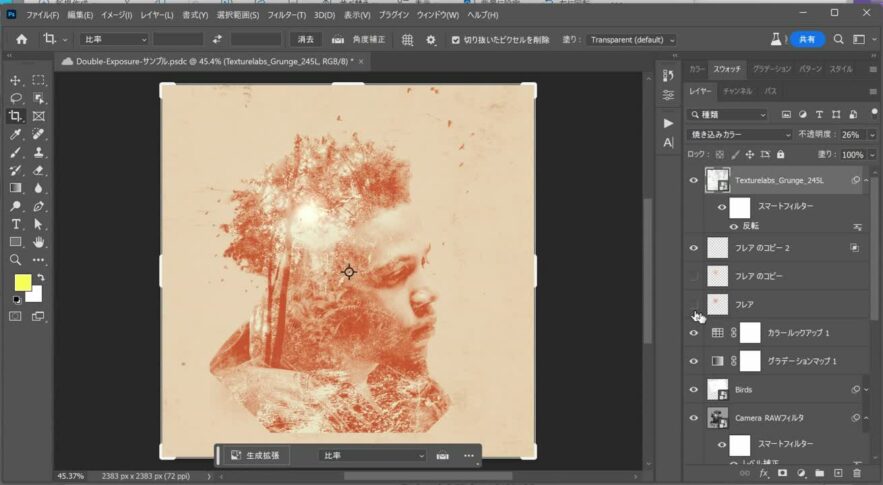883x485 pixels.
Task: Open the fill 100% dropdown
Action: pyautogui.click(x=872, y=155)
